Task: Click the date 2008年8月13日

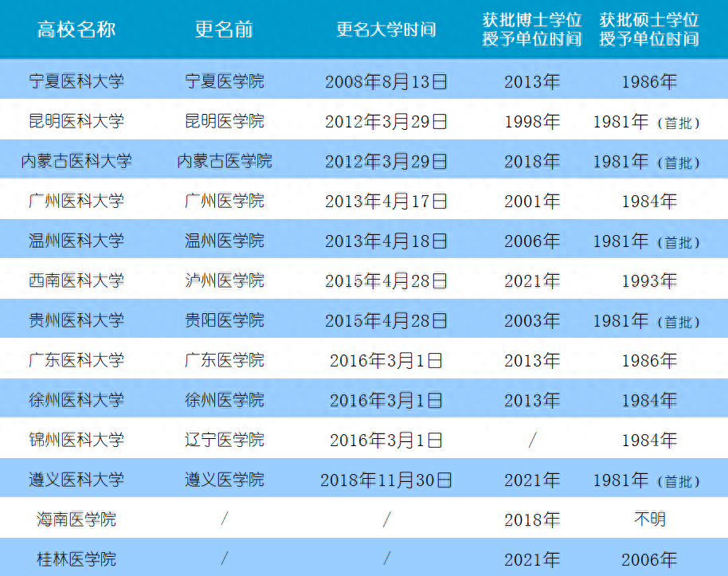Action: point(386,81)
